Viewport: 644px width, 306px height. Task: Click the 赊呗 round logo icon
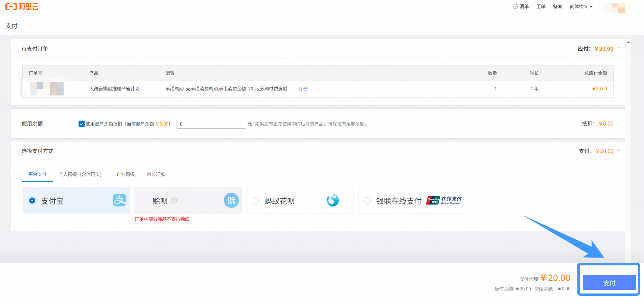231,200
